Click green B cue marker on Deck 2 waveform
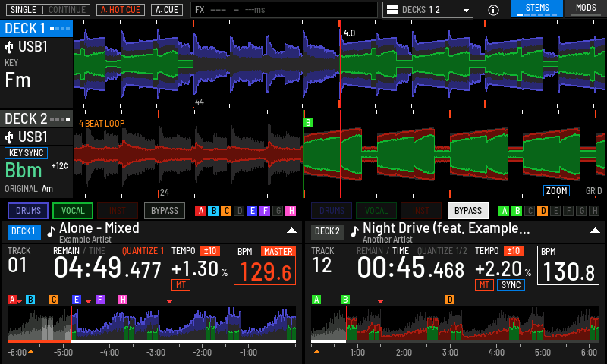The image size is (607, 364). [308, 123]
